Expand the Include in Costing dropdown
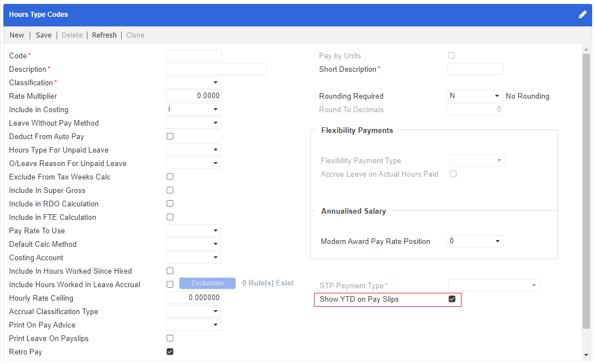The image size is (595, 364). pyautogui.click(x=216, y=109)
